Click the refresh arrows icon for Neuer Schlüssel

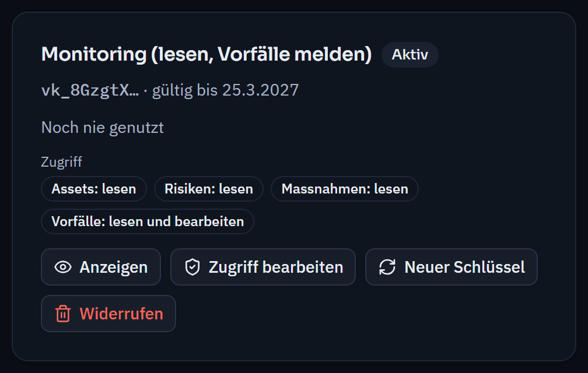(387, 267)
